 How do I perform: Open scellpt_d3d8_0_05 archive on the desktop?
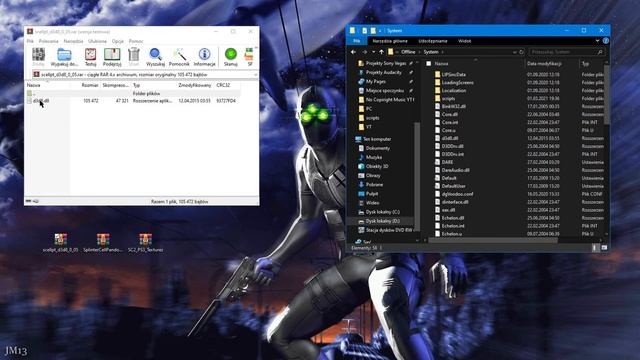(x=60, y=242)
